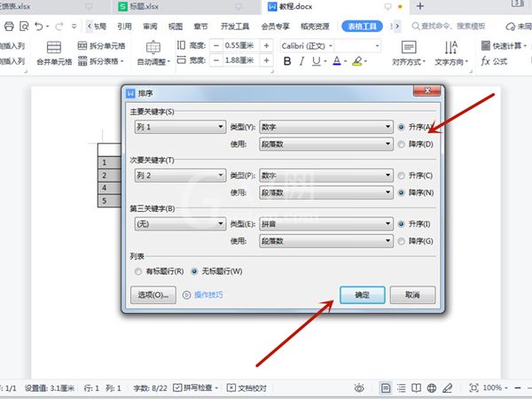Open 次要关键字 列 2 dropdown
The image size is (532, 399).
click(180, 176)
